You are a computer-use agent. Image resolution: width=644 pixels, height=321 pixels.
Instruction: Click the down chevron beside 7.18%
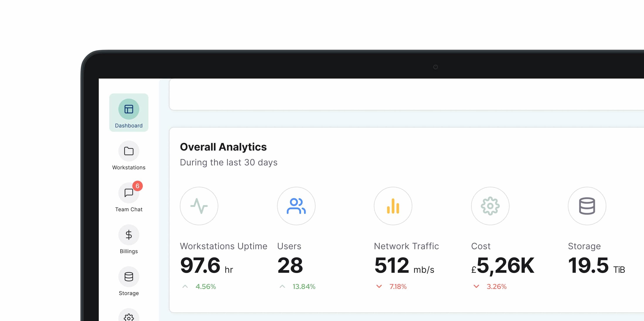[x=379, y=287]
